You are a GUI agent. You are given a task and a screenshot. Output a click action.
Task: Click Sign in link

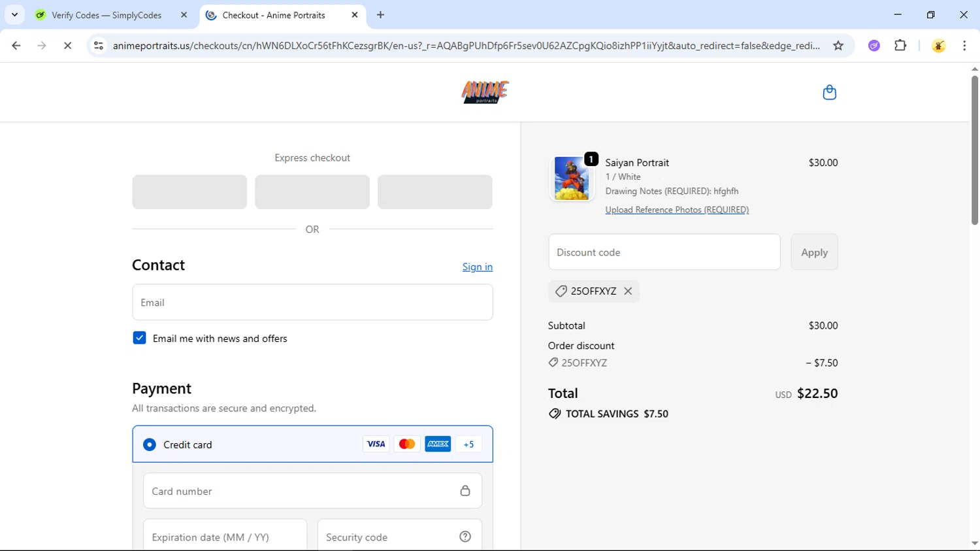(478, 267)
